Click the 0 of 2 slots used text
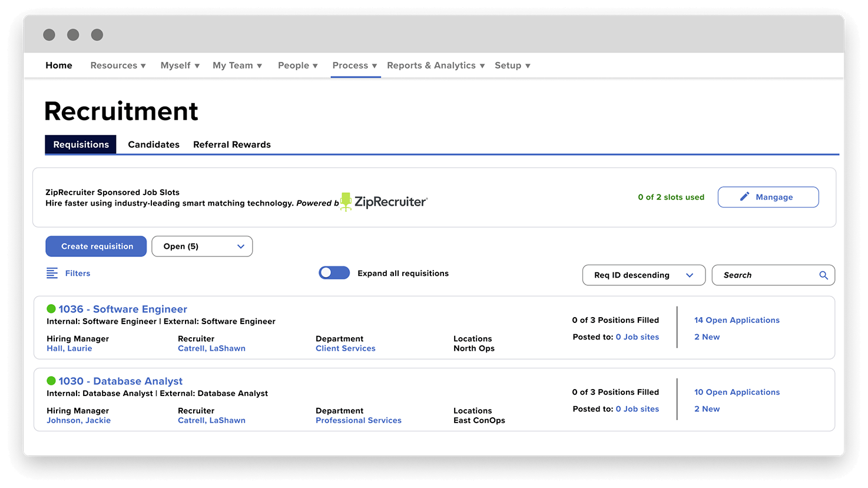 tap(671, 197)
